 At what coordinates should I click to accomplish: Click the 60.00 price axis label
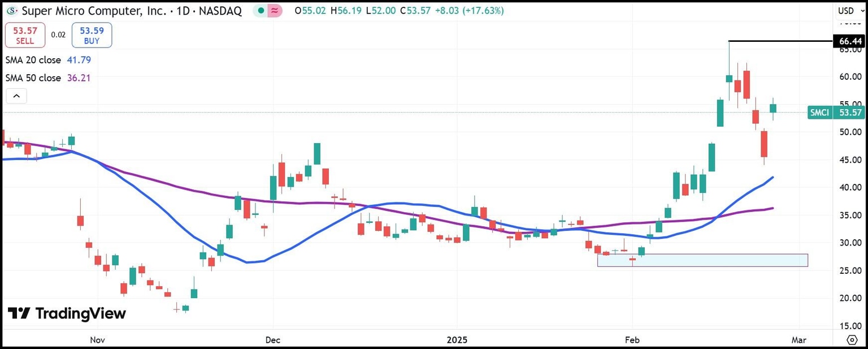tap(849, 77)
